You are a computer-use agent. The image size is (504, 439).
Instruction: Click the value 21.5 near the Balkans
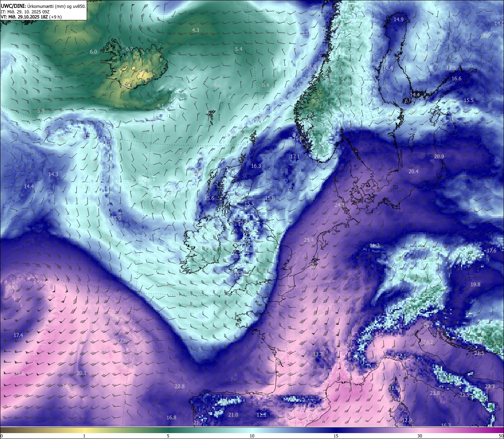click(479, 353)
